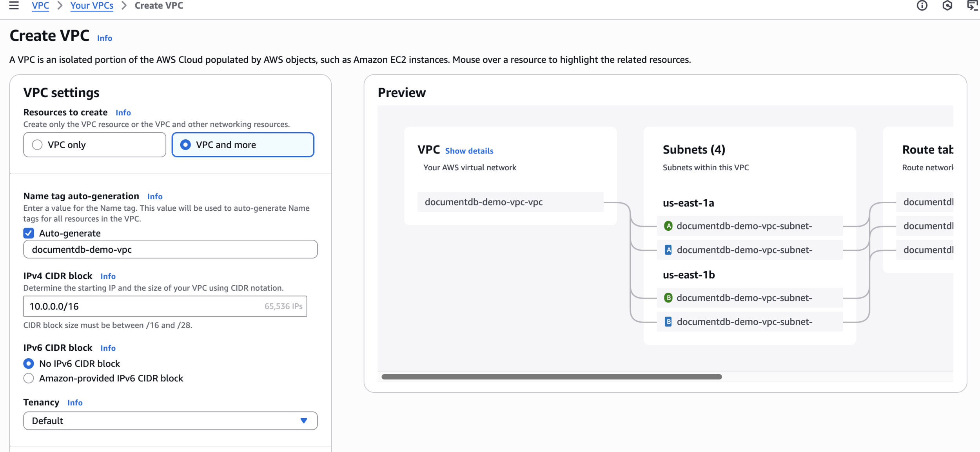
Task: Click blue B subnet icon in us-east-1b
Action: pyautogui.click(x=668, y=322)
